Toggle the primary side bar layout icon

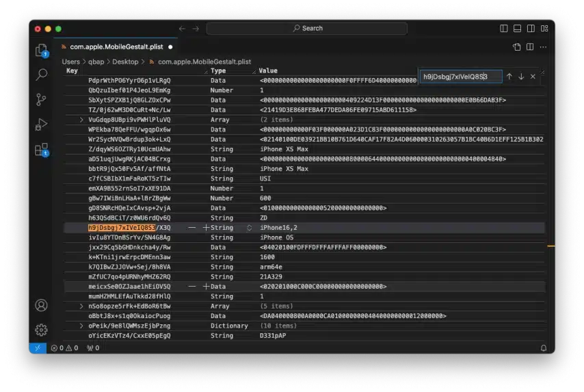tap(503, 28)
